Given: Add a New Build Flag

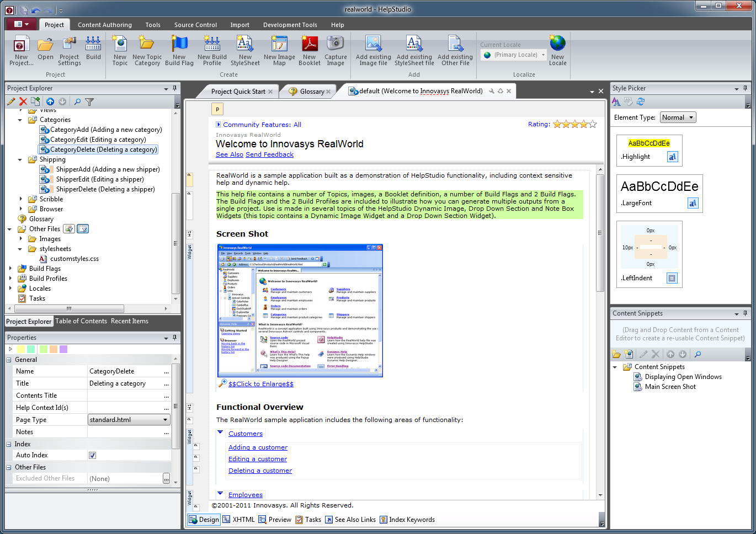Looking at the screenshot, I should [179, 51].
